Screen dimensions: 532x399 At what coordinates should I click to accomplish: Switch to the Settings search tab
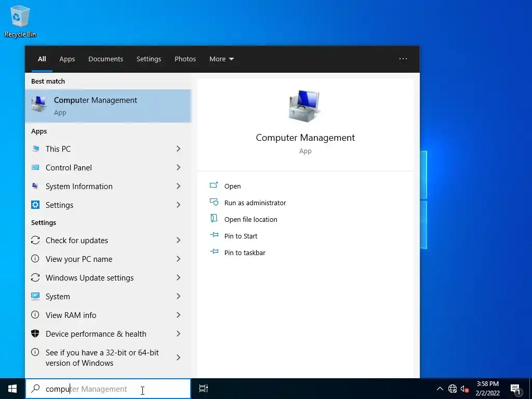(149, 59)
